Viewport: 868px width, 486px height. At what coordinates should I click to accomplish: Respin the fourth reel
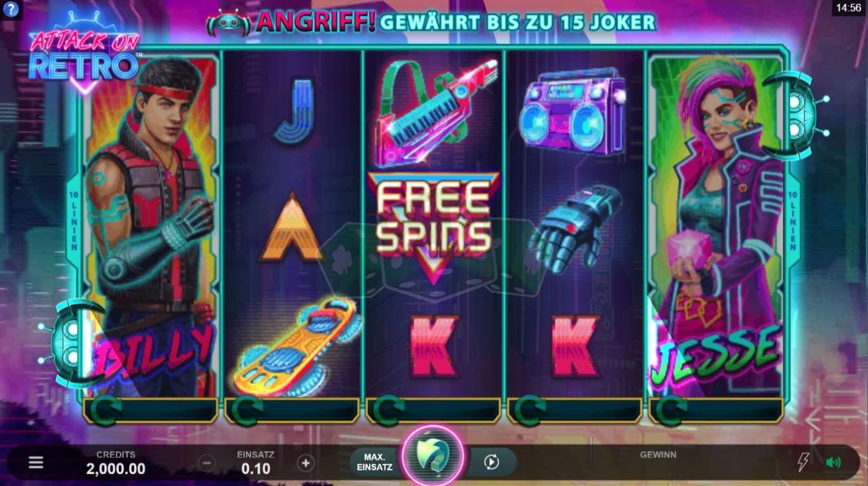(575, 410)
